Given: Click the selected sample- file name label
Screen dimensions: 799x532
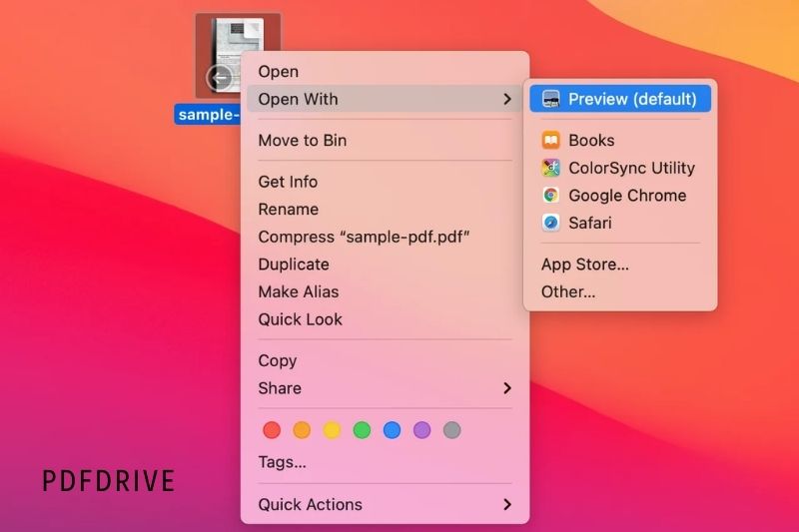Looking at the screenshot, I should point(208,115).
